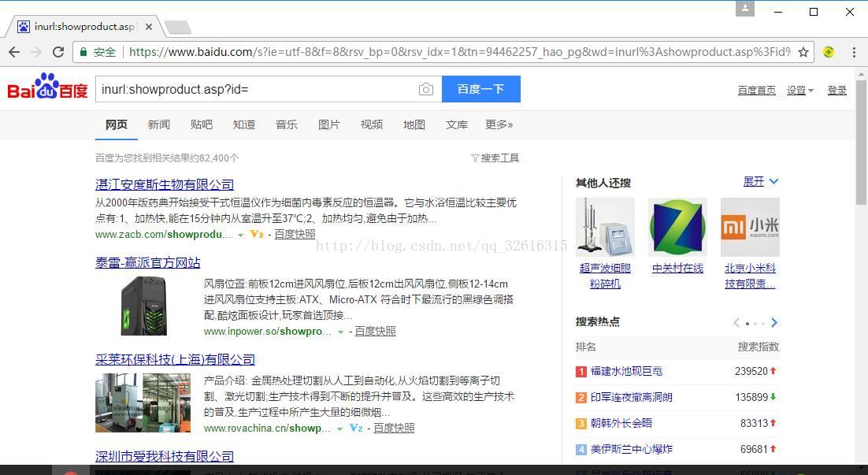The height and width of the screenshot is (475, 868).
Task: Click the 百度一下 search button
Action: click(481, 89)
